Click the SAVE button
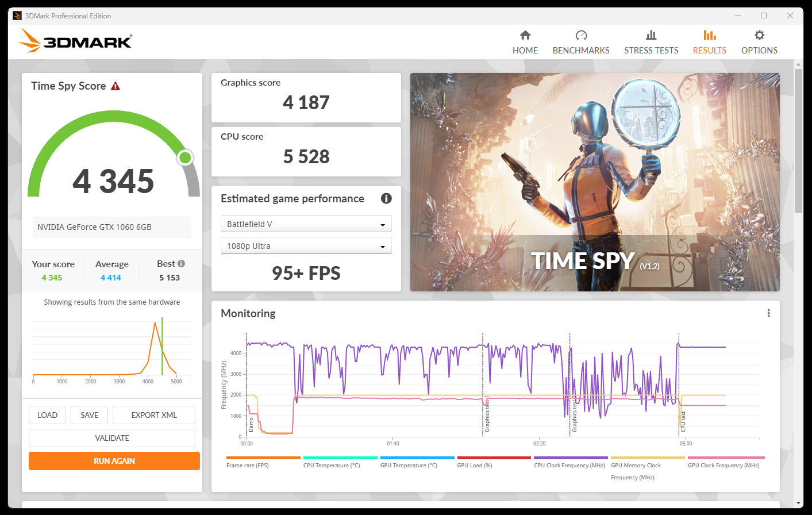Image resolution: width=812 pixels, height=515 pixels. tap(90, 415)
